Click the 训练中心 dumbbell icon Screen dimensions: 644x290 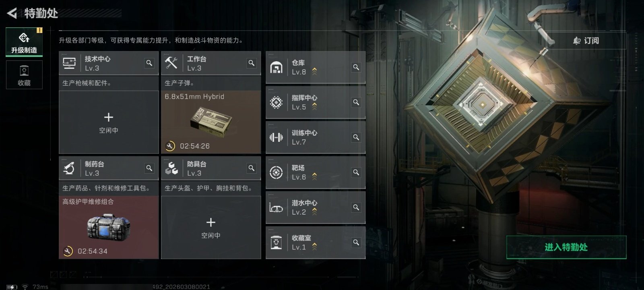[x=276, y=137]
